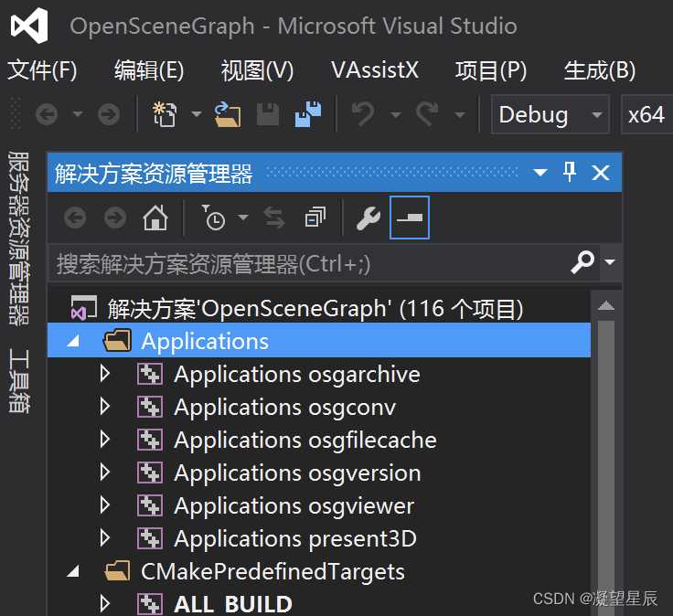Expand Applications osgversion project
This screenshot has width=673, height=616.
tap(105, 473)
